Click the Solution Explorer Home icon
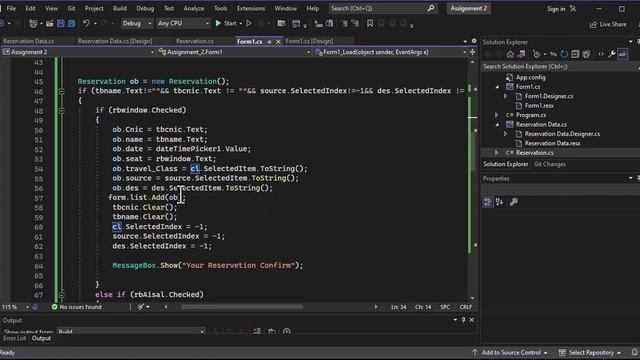The image size is (640, 360). tap(510, 54)
